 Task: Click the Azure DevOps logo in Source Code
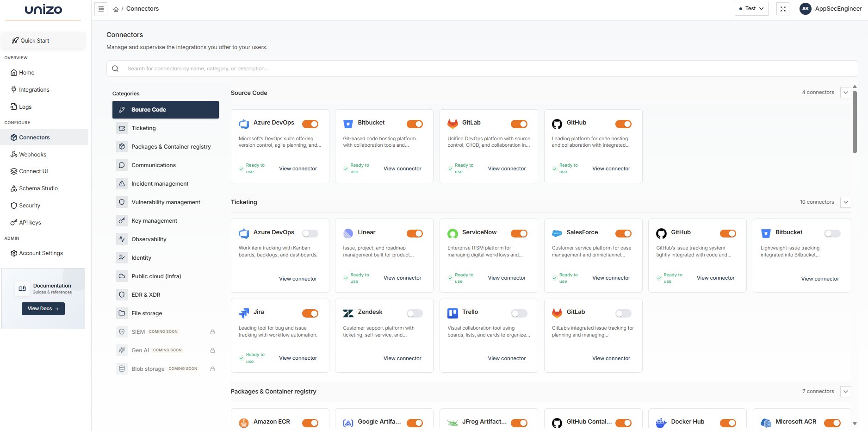click(244, 124)
